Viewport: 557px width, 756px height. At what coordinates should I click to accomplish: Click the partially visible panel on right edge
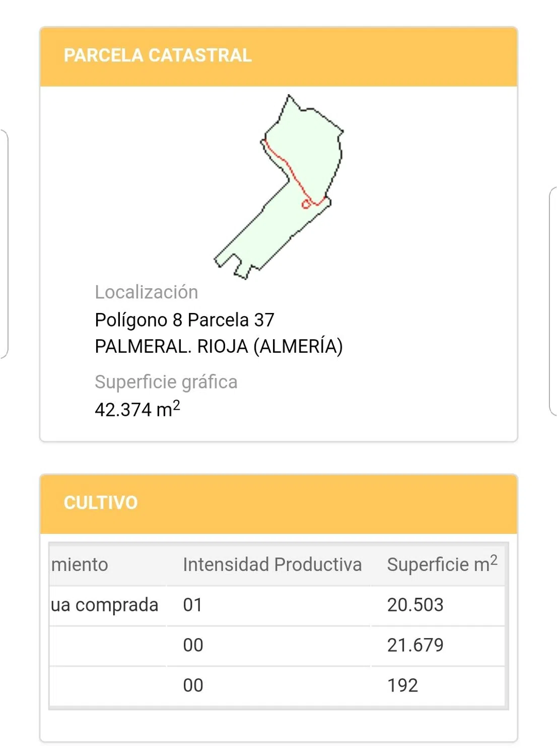pyautogui.click(x=552, y=301)
